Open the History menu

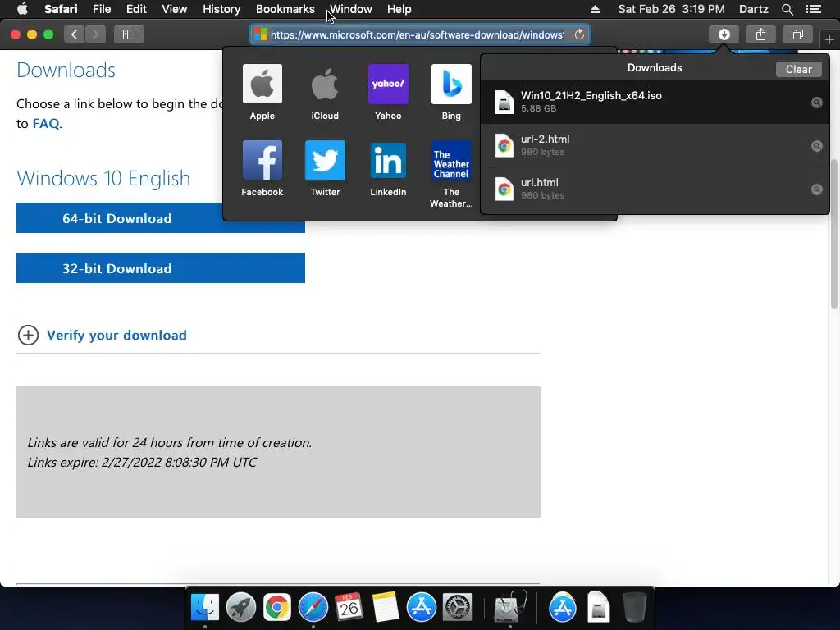[221, 9]
